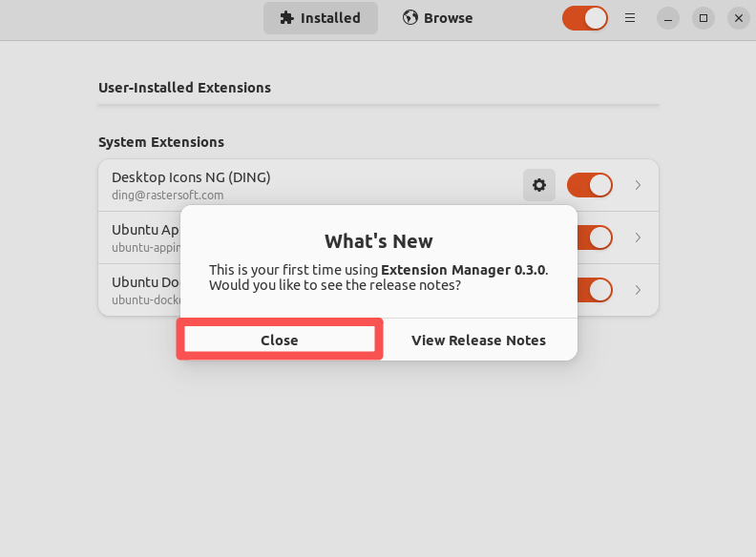Toggle the Ubuntu Dock extension switch
756x557 pixels.
(x=595, y=290)
